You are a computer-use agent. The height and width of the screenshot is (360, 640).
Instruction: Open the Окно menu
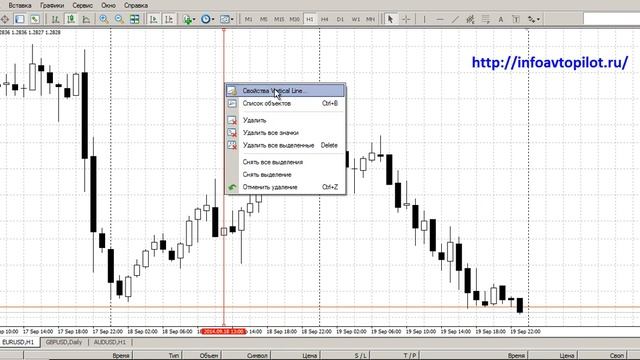point(108,6)
